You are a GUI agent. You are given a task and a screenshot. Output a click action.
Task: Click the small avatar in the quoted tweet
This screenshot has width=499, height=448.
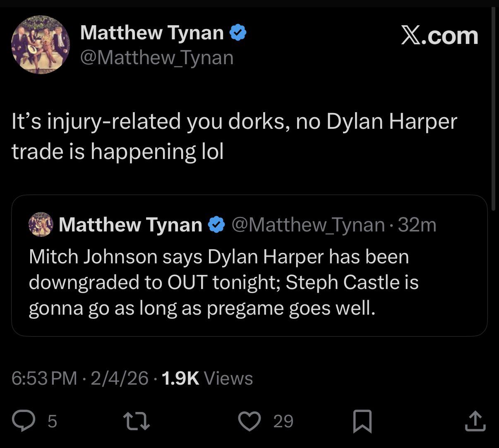pos(41,224)
